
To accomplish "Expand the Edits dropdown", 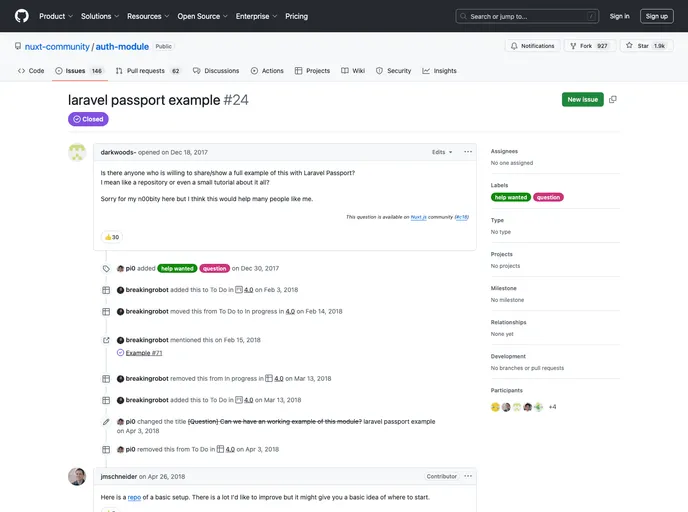I will (x=442, y=152).
